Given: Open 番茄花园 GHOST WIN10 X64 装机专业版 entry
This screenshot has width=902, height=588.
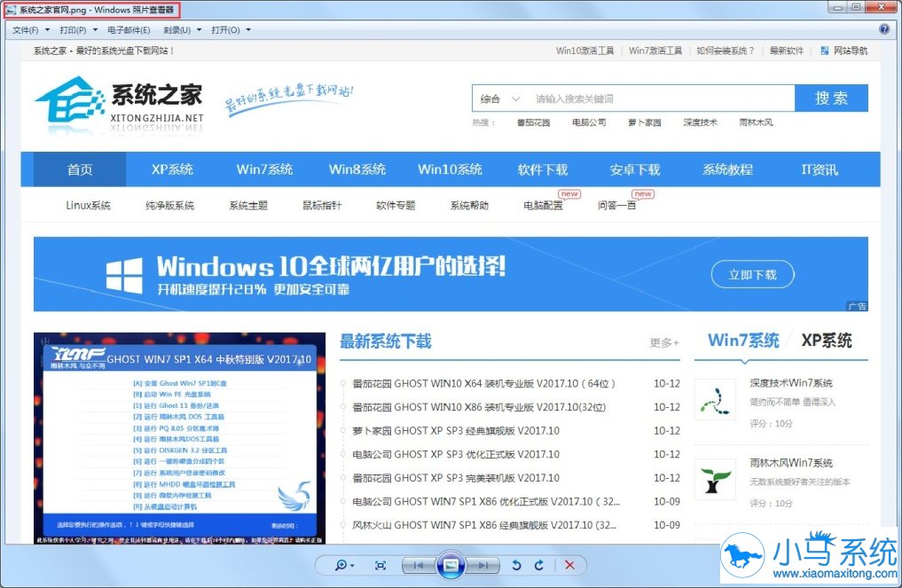Looking at the screenshot, I should pyautogui.click(x=483, y=384).
